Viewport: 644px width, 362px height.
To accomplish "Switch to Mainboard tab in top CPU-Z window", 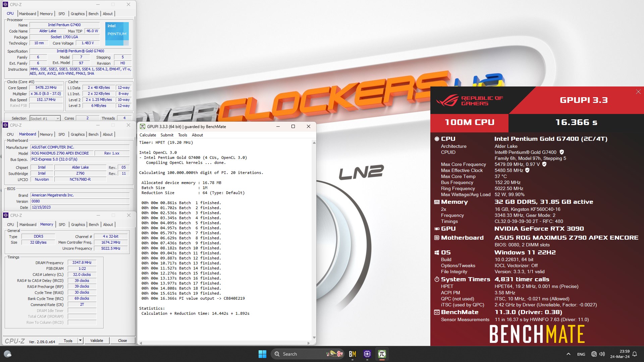I will pos(28,14).
